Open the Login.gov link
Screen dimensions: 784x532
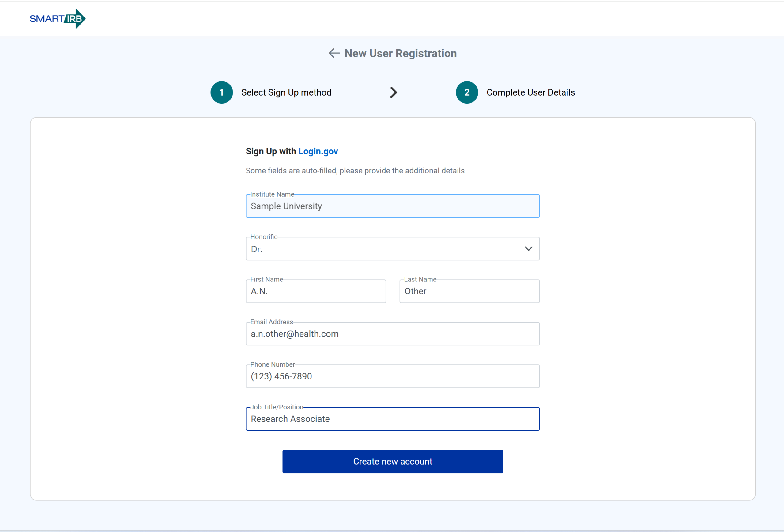(318, 151)
